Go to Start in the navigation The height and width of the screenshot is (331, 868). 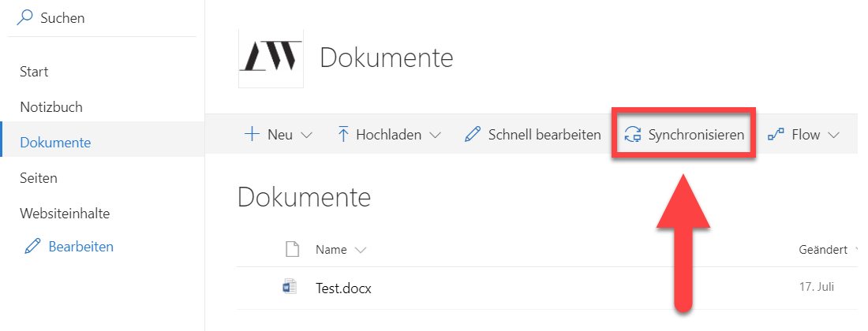point(34,72)
